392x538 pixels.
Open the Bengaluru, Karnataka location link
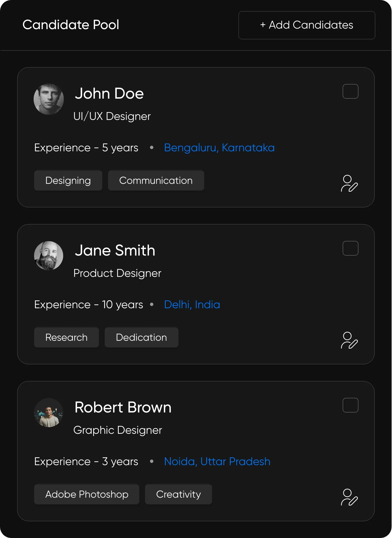[219, 148]
